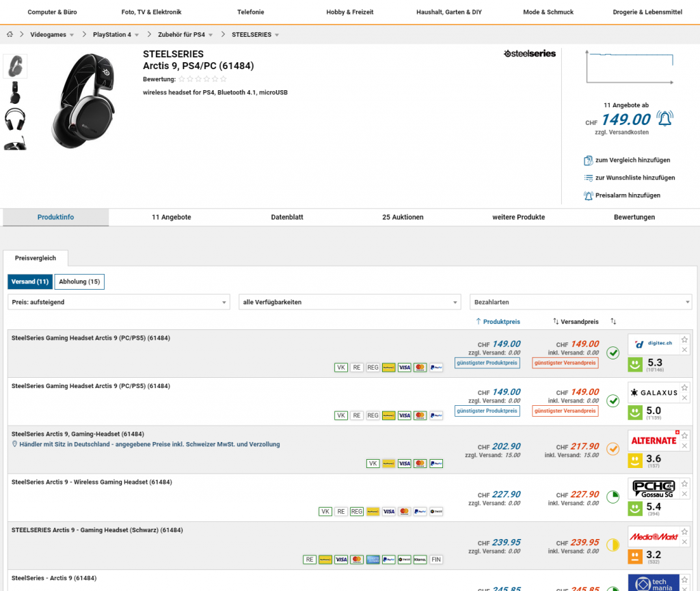Expand the 'alle Verfügbarkeiten' dropdown
Viewport: 700px width, 591px height.
[x=350, y=302]
